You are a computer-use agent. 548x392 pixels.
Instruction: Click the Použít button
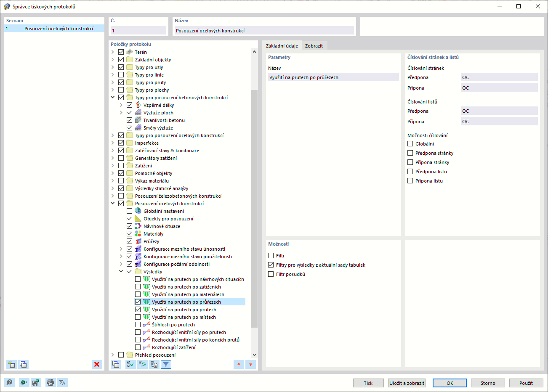(526, 383)
